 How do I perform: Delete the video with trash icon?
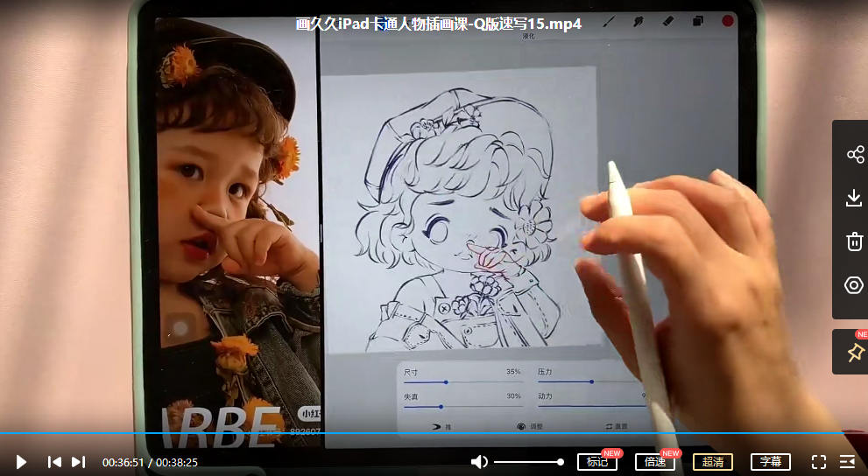coord(854,241)
